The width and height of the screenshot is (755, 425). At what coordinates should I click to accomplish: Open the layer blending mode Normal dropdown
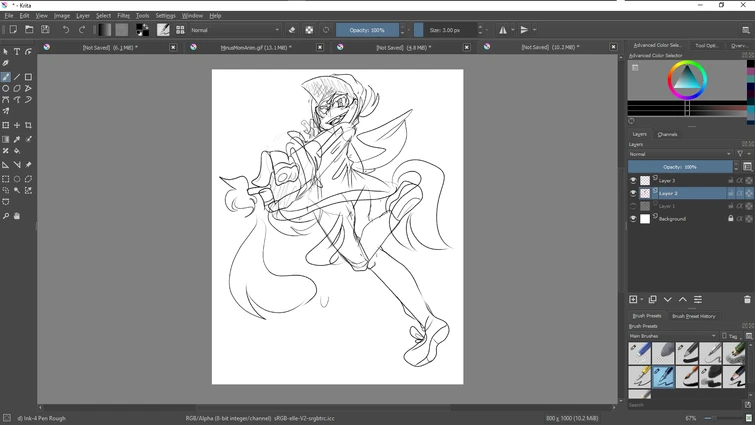(679, 154)
